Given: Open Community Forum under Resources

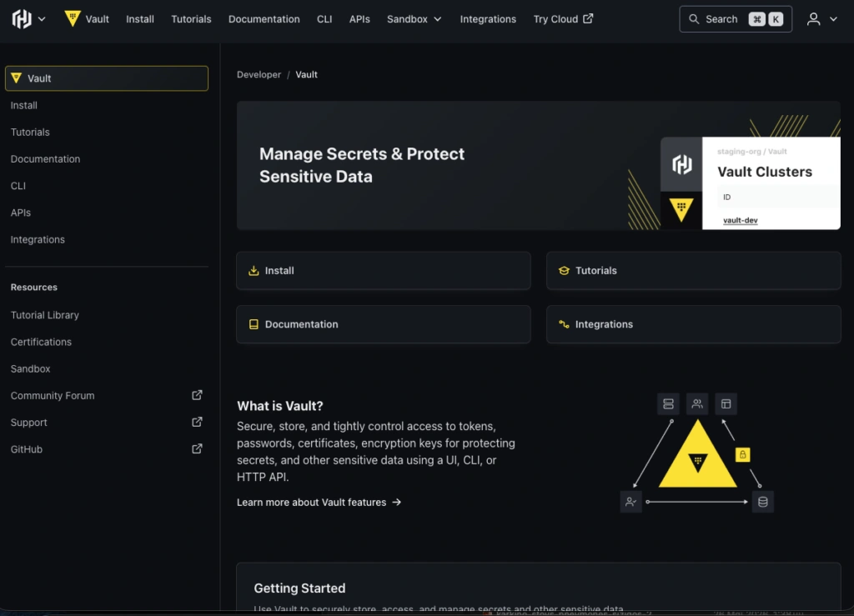Looking at the screenshot, I should click(53, 396).
